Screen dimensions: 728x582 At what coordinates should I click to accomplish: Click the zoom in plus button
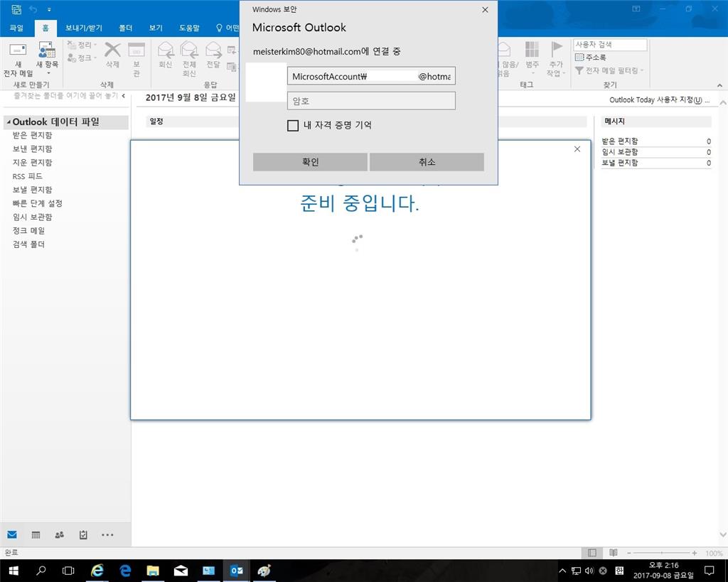tap(695, 553)
